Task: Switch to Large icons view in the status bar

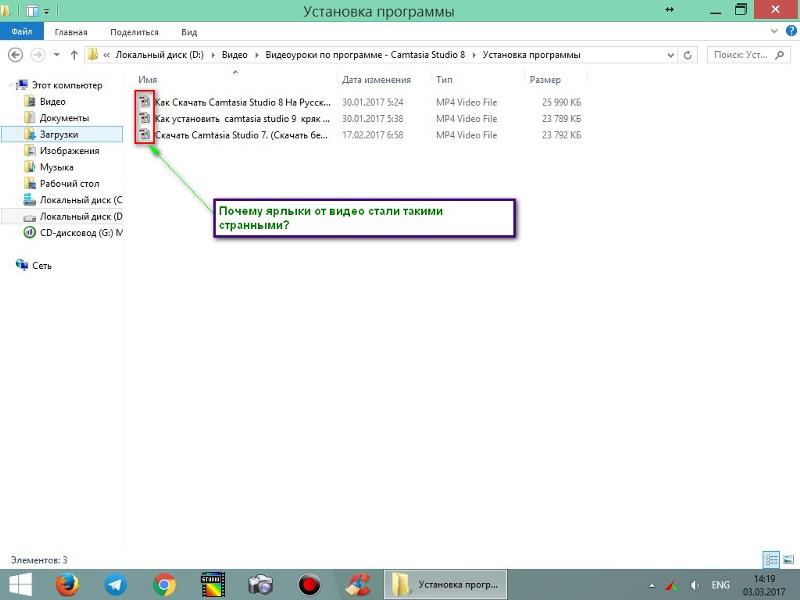Action: coord(788,560)
